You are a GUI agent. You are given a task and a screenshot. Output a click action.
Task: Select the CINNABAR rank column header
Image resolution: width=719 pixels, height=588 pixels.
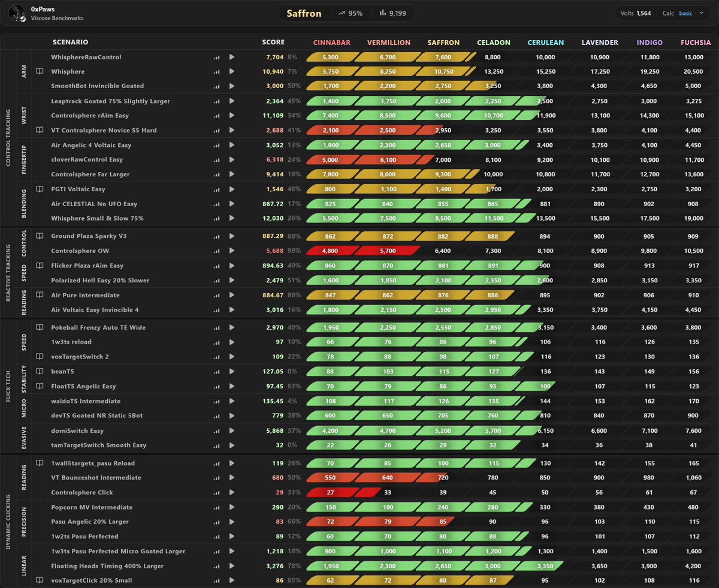pyautogui.click(x=332, y=43)
